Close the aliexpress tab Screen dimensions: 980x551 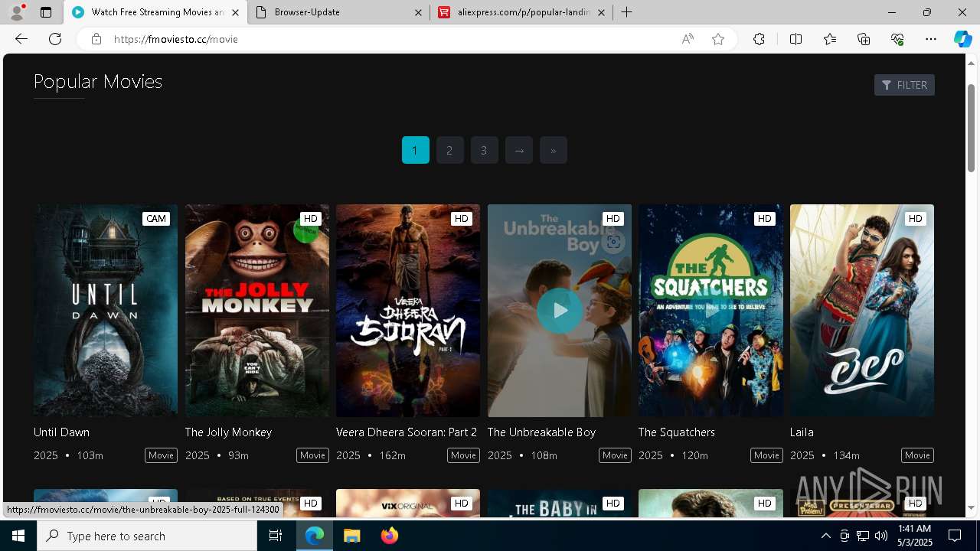click(x=601, y=12)
